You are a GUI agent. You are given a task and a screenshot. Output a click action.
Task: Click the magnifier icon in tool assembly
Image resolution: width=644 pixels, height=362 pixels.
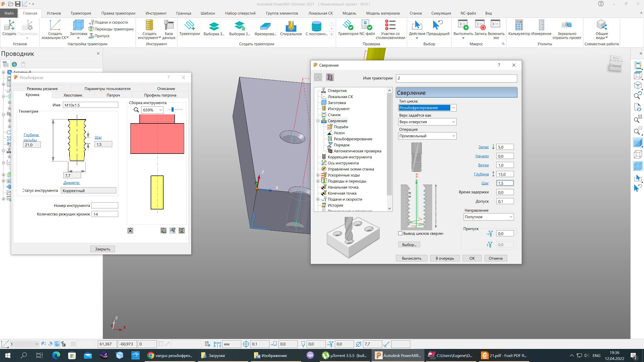tap(136, 110)
